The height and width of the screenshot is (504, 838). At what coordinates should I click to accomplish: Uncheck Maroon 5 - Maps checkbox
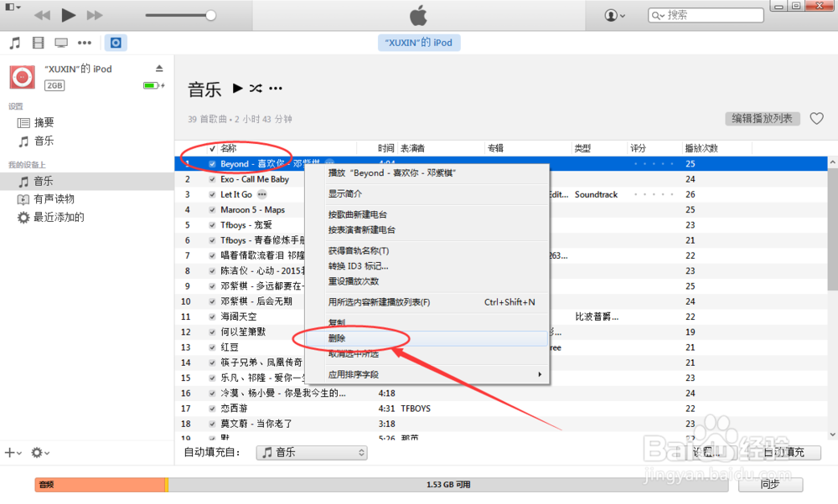(212, 210)
